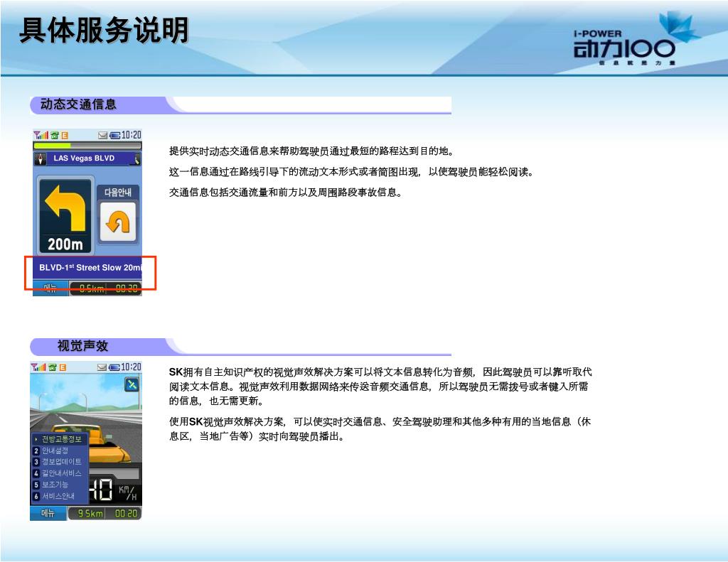The image size is (728, 562).
Task: Click the green telephone icon on the driving-view phone
Action: tap(53, 367)
